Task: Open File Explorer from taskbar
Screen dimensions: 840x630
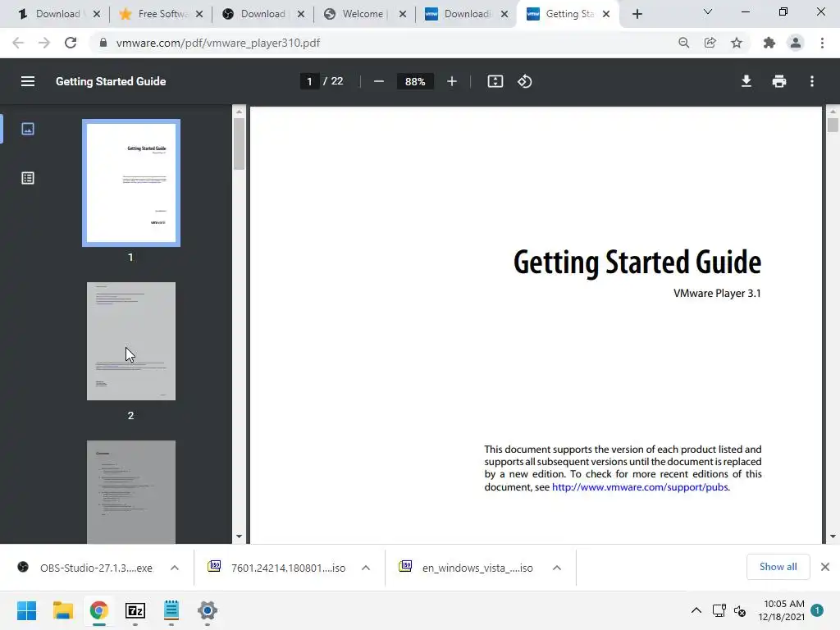Action: tap(62, 610)
